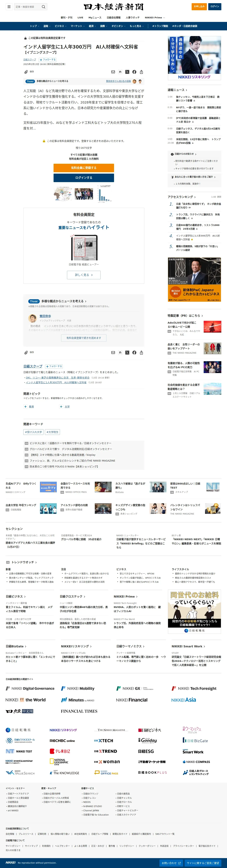
Task: Open 日経中文网 logo link
Action: (x=19, y=711)
